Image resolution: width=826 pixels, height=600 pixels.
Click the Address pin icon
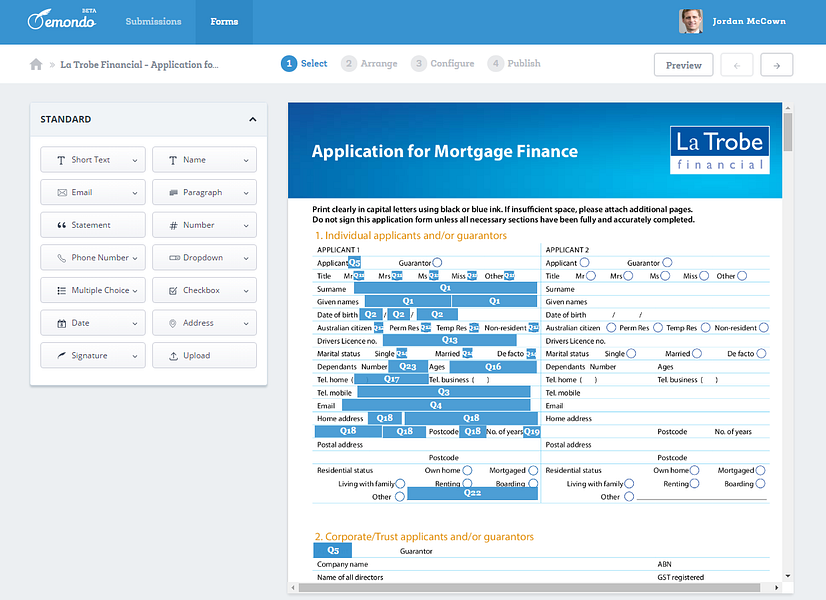click(172, 323)
